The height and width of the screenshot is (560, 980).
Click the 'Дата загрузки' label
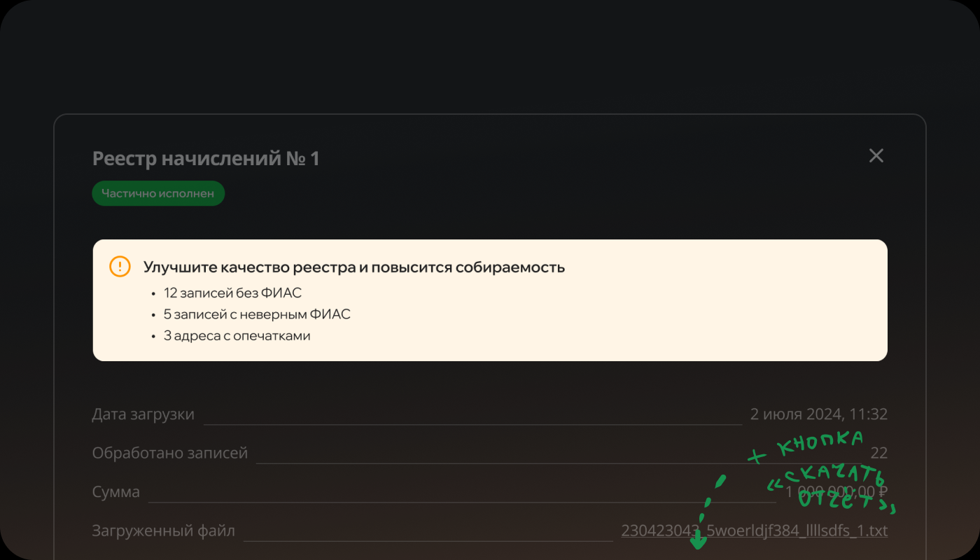143,414
